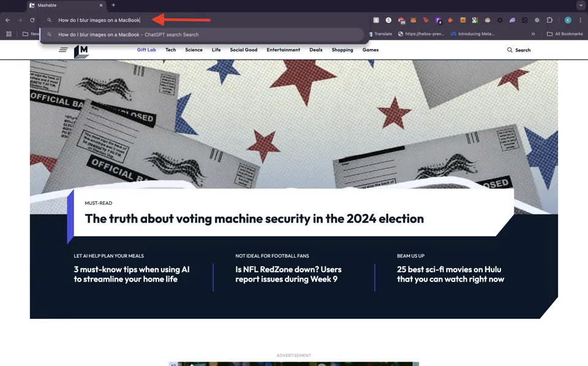588x366 pixels.
Task: Expand hidden bookmarks overflow chevron
Action: click(x=533, y=34)
